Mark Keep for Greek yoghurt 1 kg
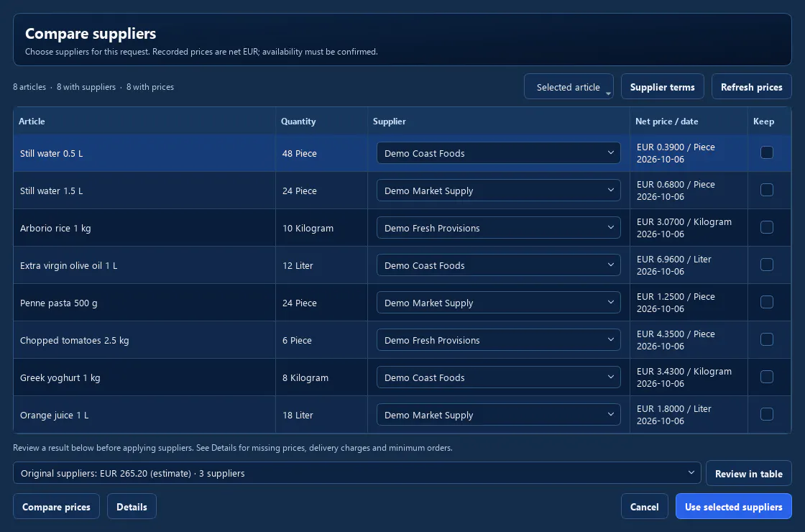805x532 pixels. [766, 377]
